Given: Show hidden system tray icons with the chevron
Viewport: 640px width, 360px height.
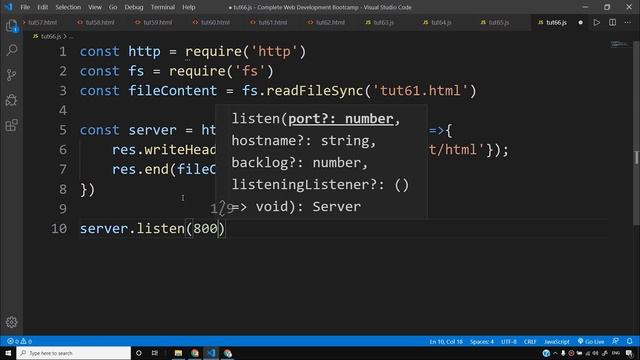Looking at the screenshot, I should point(555,353).
